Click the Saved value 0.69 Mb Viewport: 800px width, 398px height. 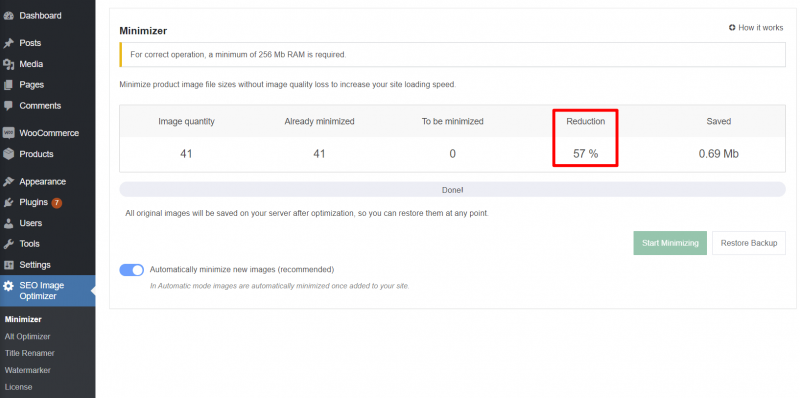718,154
